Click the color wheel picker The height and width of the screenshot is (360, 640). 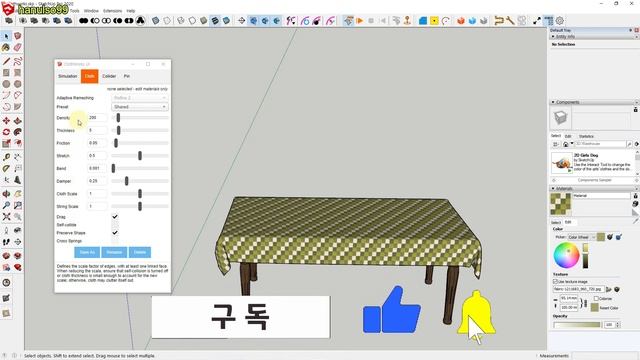tap(567, 255)
